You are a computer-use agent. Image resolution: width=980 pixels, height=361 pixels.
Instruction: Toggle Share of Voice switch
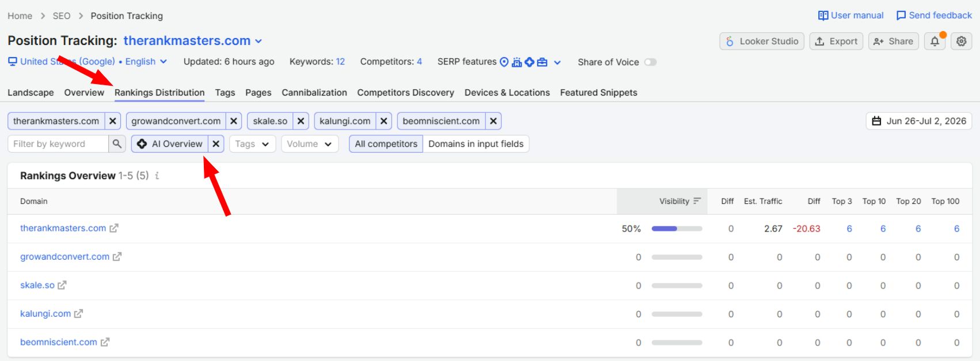click(651, 62)
